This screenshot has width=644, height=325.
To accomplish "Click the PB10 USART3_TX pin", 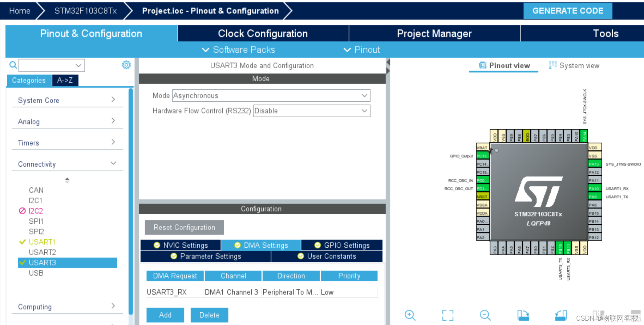I will click(x=560, y=248).
